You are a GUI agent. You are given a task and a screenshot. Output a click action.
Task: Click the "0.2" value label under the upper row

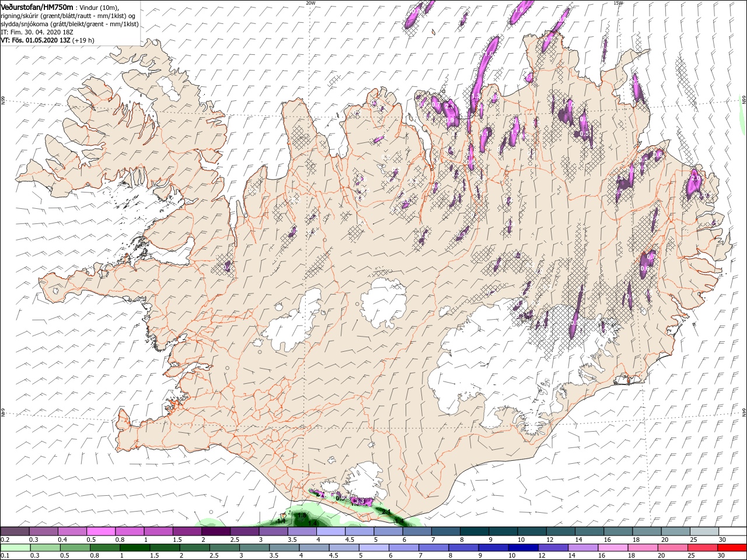pyautogui.click(x=5, y=540)
